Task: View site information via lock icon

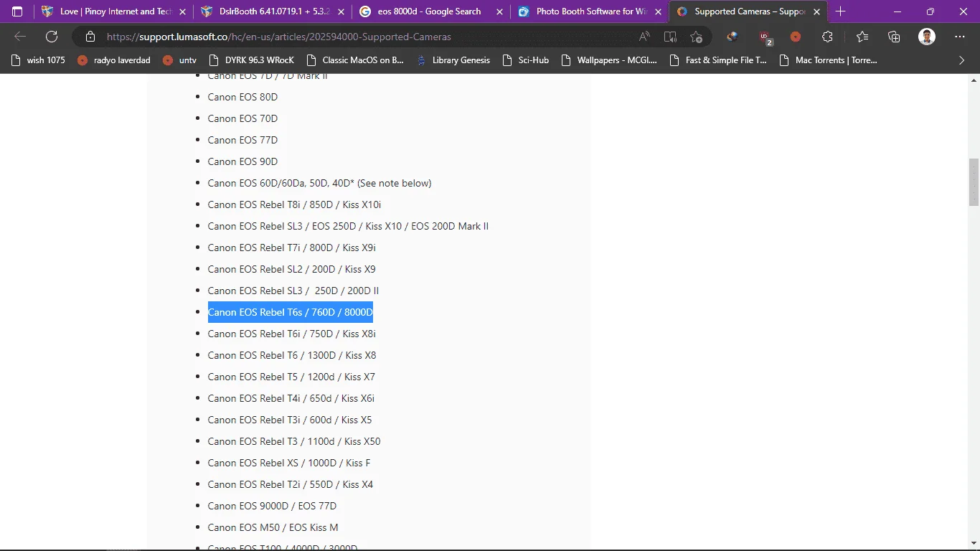Action: (x=90, y=37)
